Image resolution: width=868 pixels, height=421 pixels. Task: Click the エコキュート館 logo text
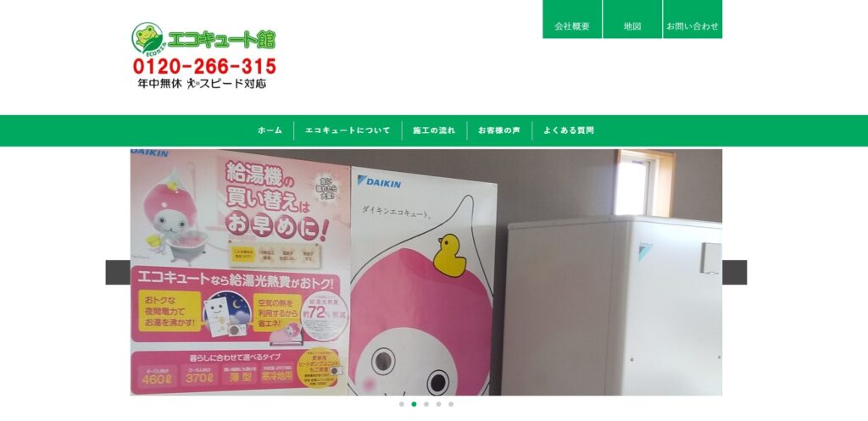pos(221,39)
